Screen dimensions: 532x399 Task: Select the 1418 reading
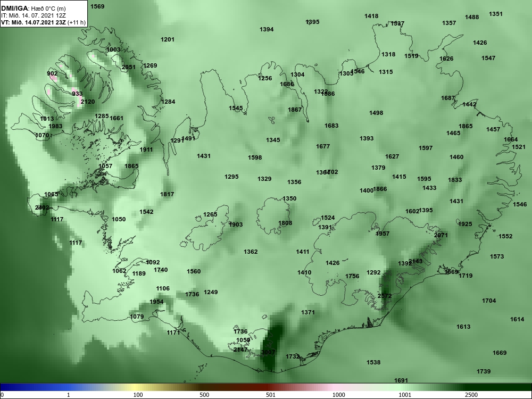371,16
